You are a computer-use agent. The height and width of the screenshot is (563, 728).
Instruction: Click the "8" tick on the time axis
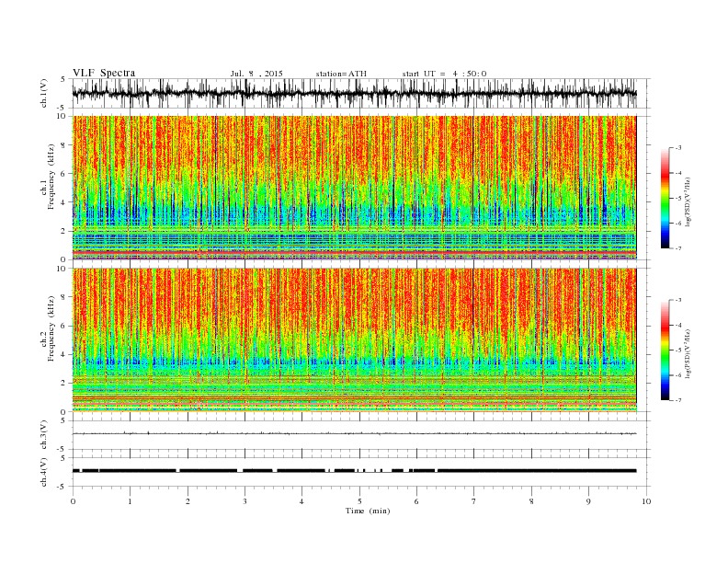531,501
